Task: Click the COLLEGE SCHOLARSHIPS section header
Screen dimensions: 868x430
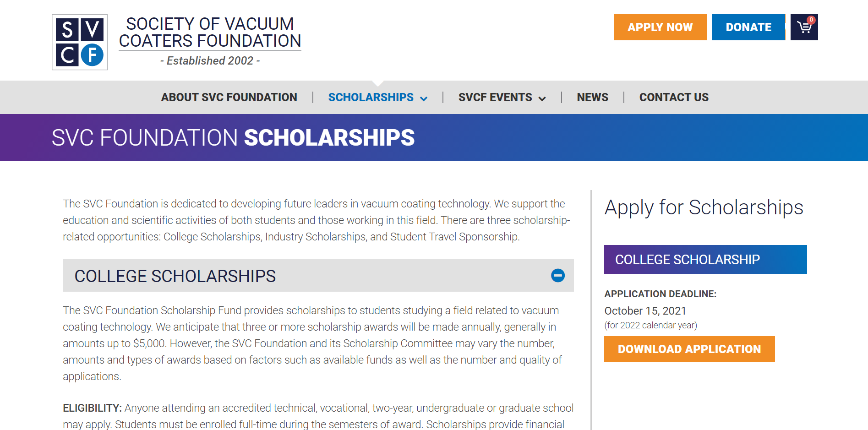Action: 175,276
